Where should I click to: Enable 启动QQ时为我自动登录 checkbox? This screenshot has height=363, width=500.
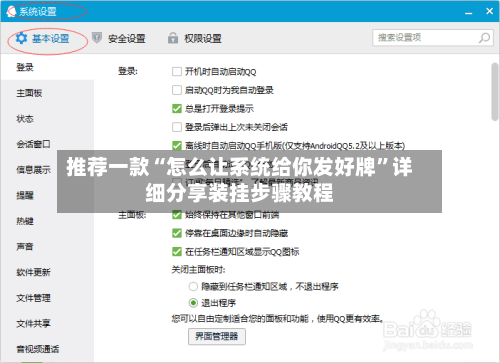click(x=177, y=90)
